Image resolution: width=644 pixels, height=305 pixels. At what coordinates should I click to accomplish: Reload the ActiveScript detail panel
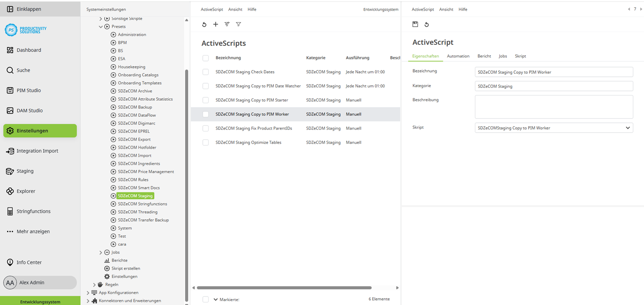[x=426, y=24]
